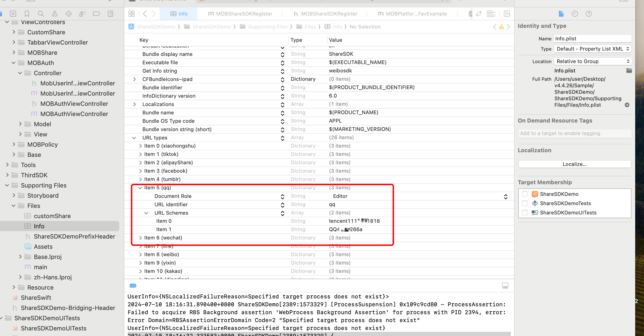This screenshot has height=336, width=644.
Task: Check the ShareSDKDemoTests target membership
Action: [x=525, y=203]
